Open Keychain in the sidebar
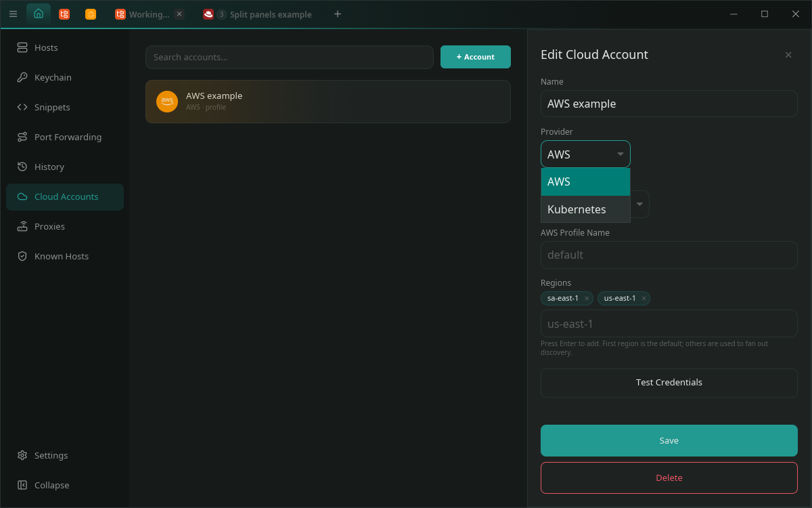The width and height of the screenshot is (812, 508). point(65,77)
